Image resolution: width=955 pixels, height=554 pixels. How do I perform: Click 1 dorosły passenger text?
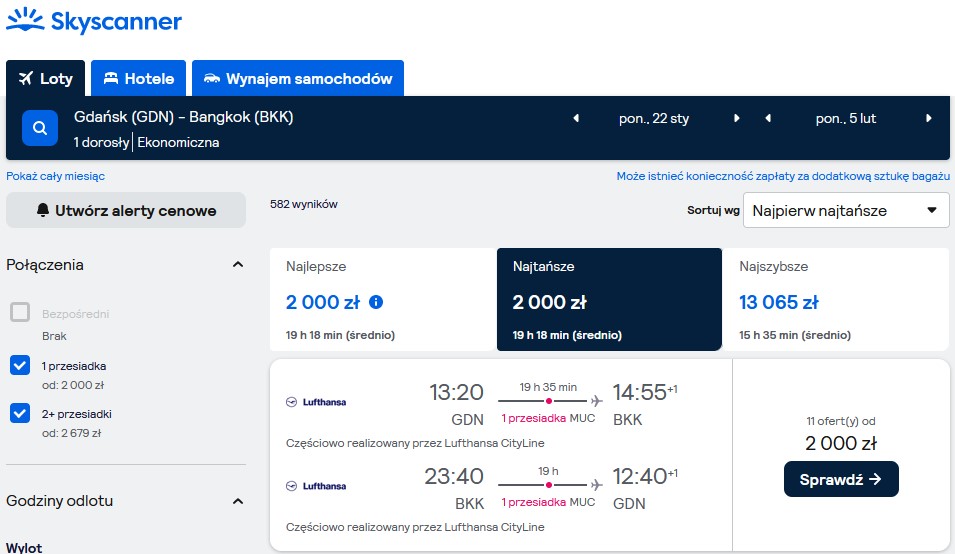[x=101, y=142]
